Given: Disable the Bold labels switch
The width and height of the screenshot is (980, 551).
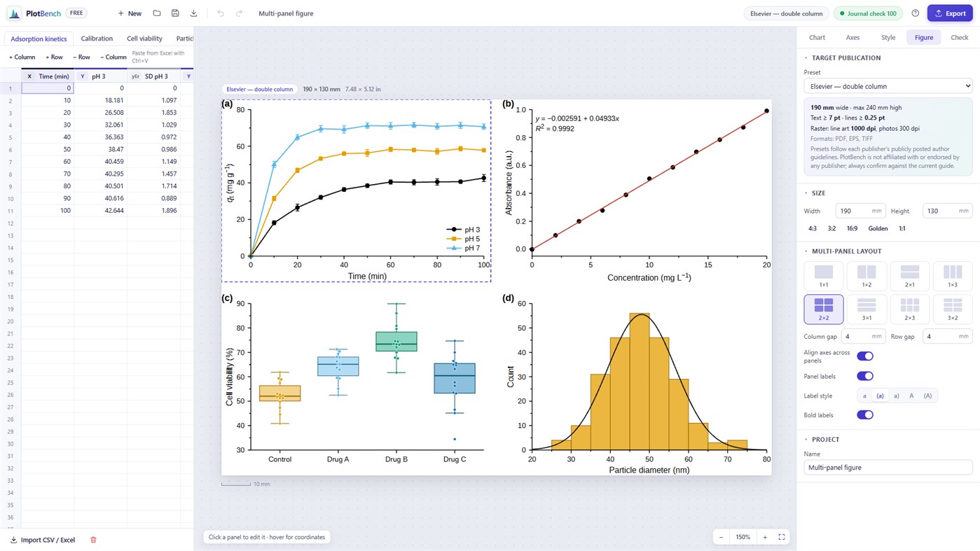Looking at the screenshot, I should click(865, 414).
